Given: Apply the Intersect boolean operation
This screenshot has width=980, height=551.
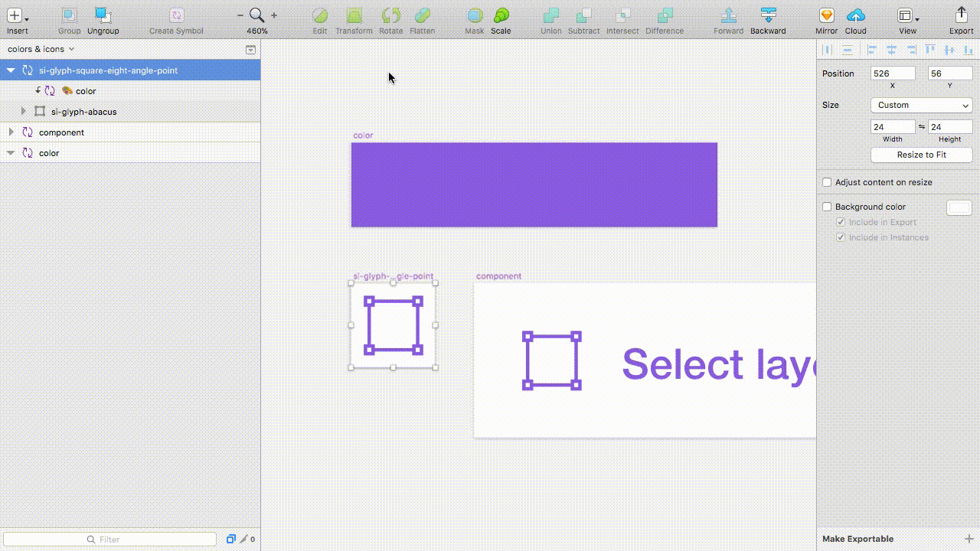Looking at the screenshot, I should click(x=622, y=15).
